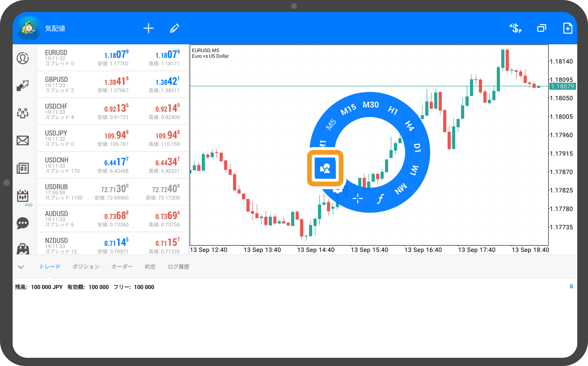Screen dimensions: 588x366
Task: Click the 1.18079 current price label
Action: 562,86
